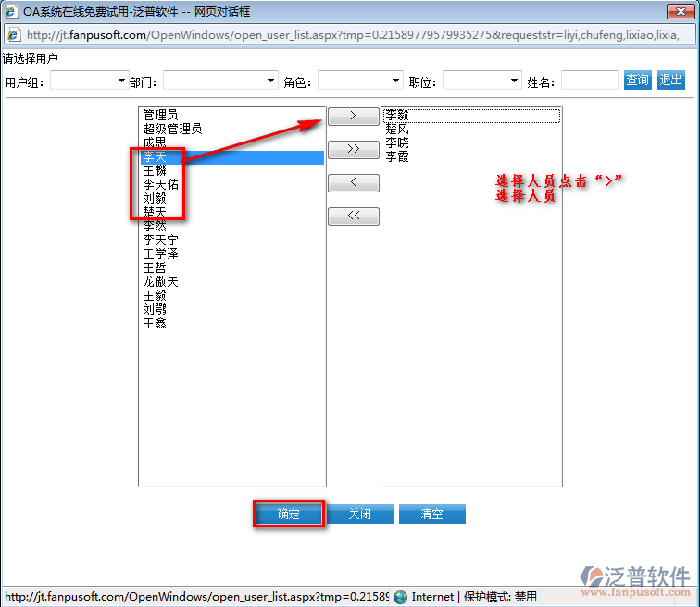Select 超级管理员 in the user list
The width and height of the screenshot is (700, 607).
pos(231,129)
